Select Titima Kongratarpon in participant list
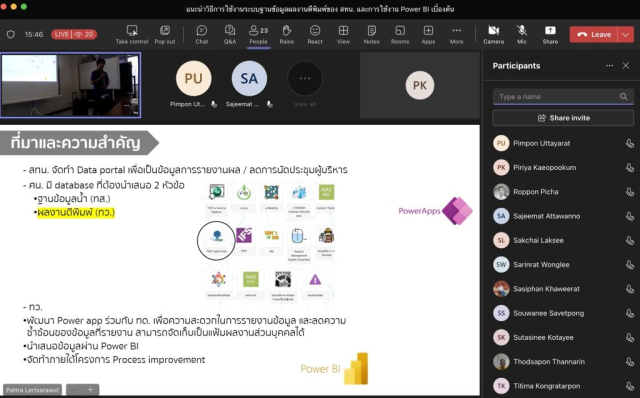This screenshot has height=398, width=640. pyautogui.click(x=563, y=386)
